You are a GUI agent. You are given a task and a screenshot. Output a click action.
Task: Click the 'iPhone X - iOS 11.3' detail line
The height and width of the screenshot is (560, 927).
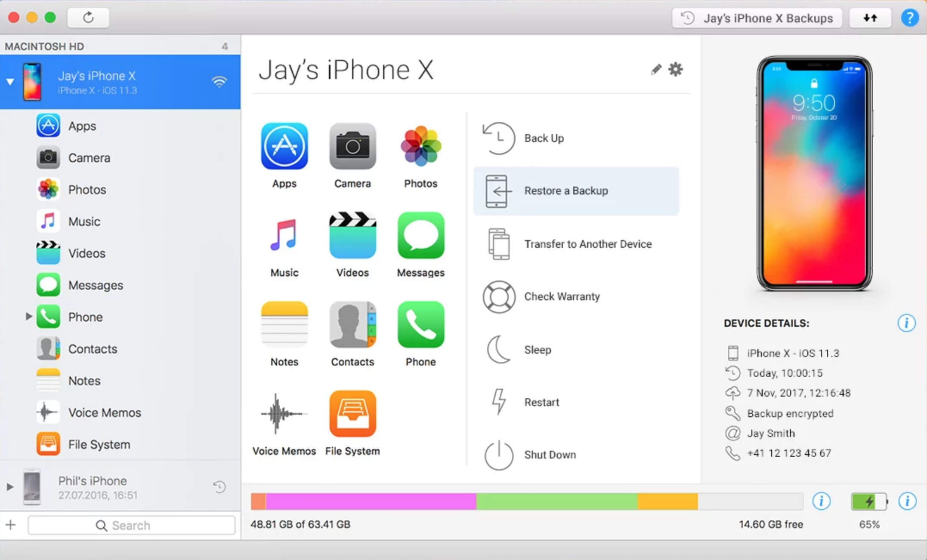[x=793, y=353]
